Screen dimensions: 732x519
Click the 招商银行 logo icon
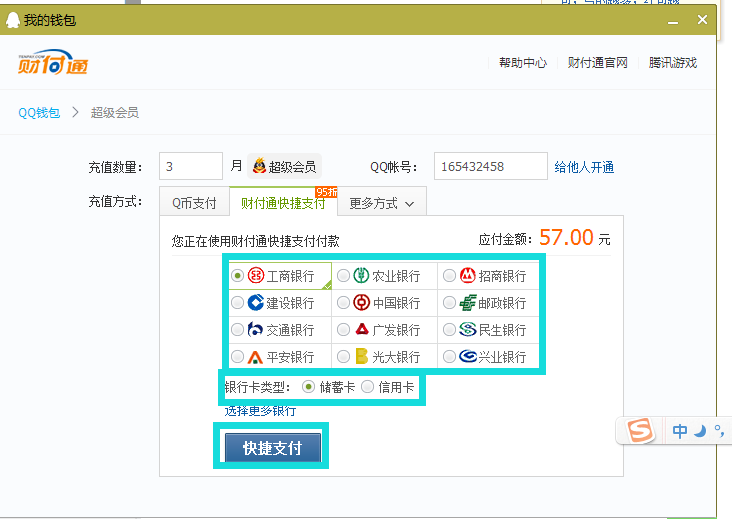pos(467,275)
